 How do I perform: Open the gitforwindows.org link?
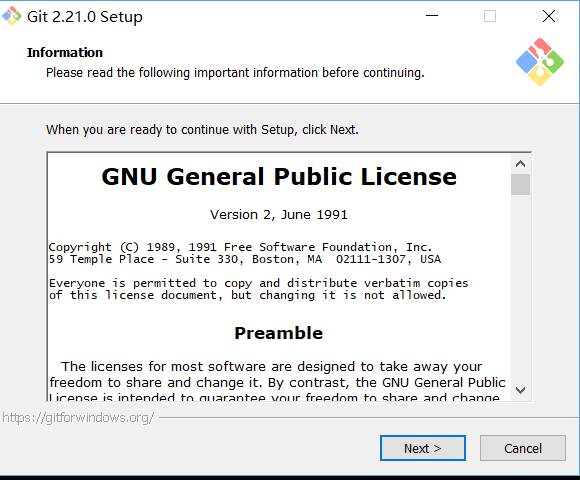78,418
